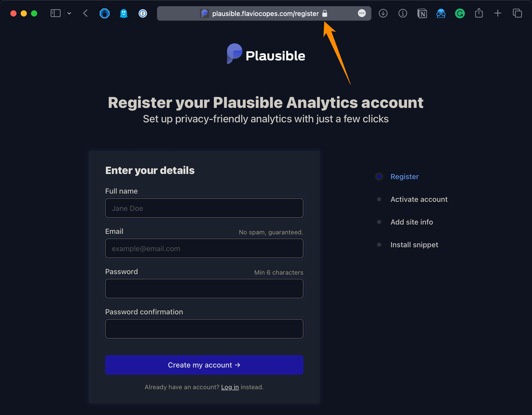Click the address bar lock icon
Screen dimensions: 532x415
tap(325, 13)
